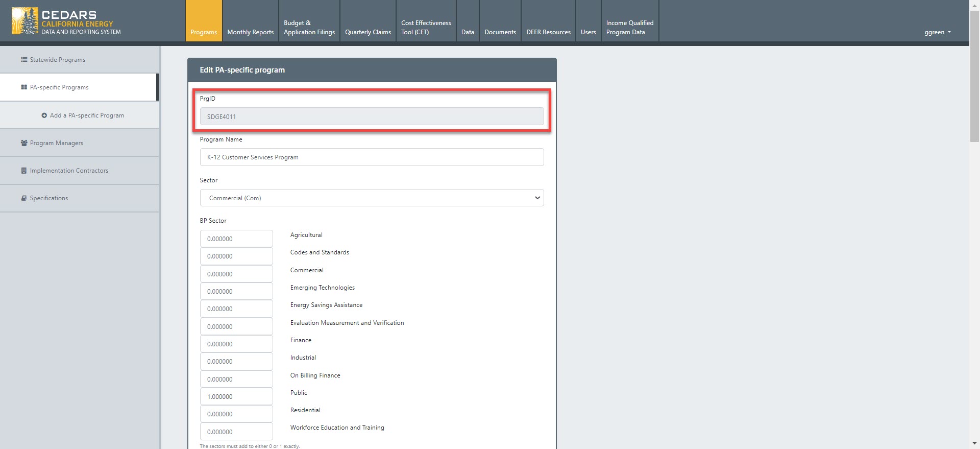This screenshot has width=980, height=449.
Task: Open Income Qualified Program Data
Action: 629,28
